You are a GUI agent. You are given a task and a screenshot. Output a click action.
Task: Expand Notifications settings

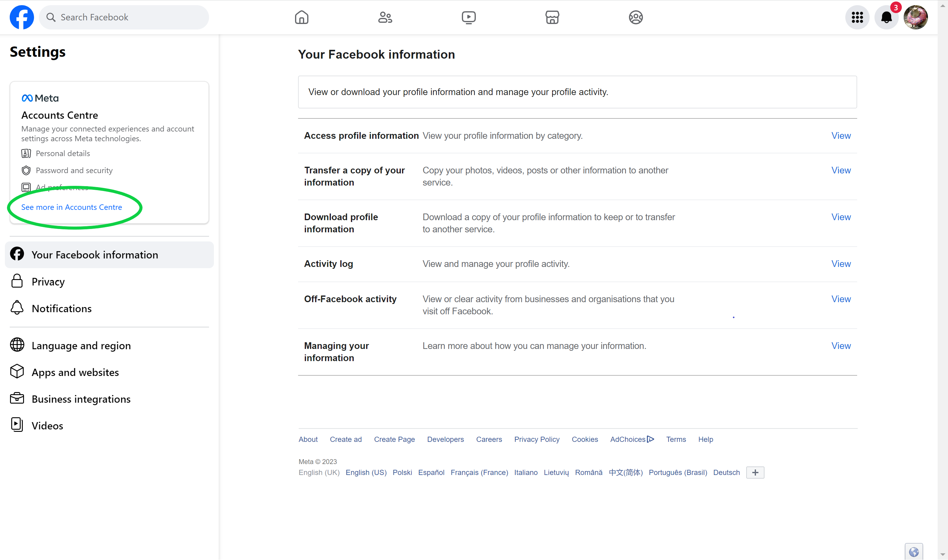(x=61, y=308)
